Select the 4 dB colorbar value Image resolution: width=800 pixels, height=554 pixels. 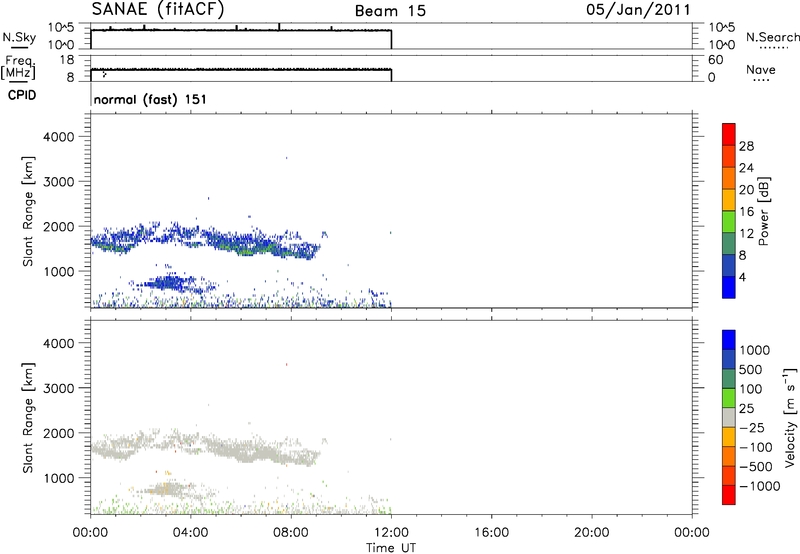743,277
